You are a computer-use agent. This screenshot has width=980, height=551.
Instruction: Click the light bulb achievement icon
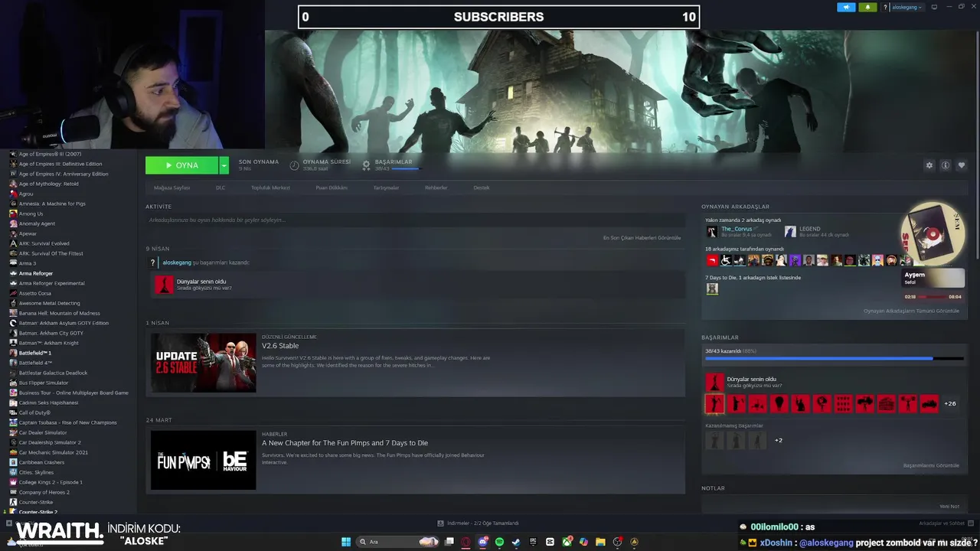(x=779, y=403)
